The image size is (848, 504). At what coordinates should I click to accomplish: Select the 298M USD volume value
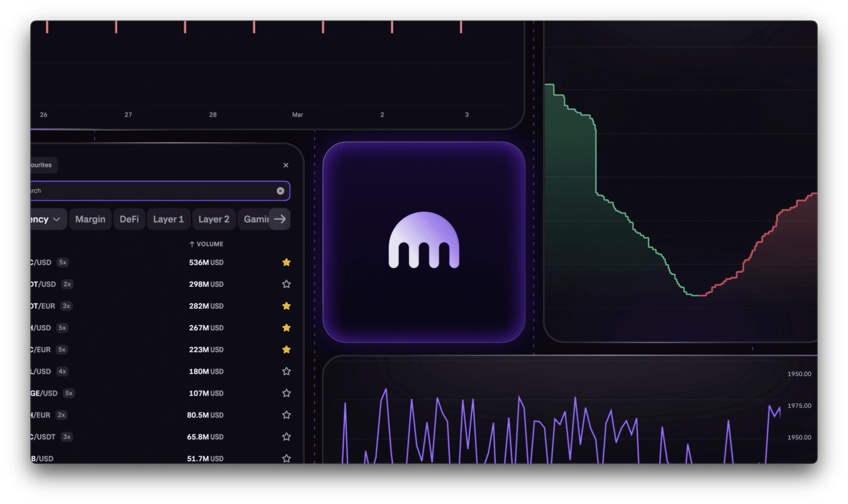(x=206, y=284)
